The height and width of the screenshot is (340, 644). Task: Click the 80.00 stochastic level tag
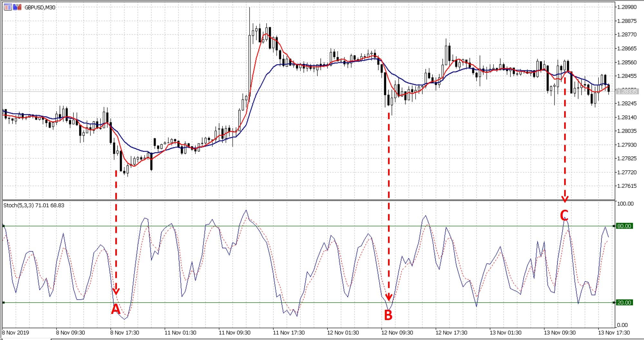point(624,226)
